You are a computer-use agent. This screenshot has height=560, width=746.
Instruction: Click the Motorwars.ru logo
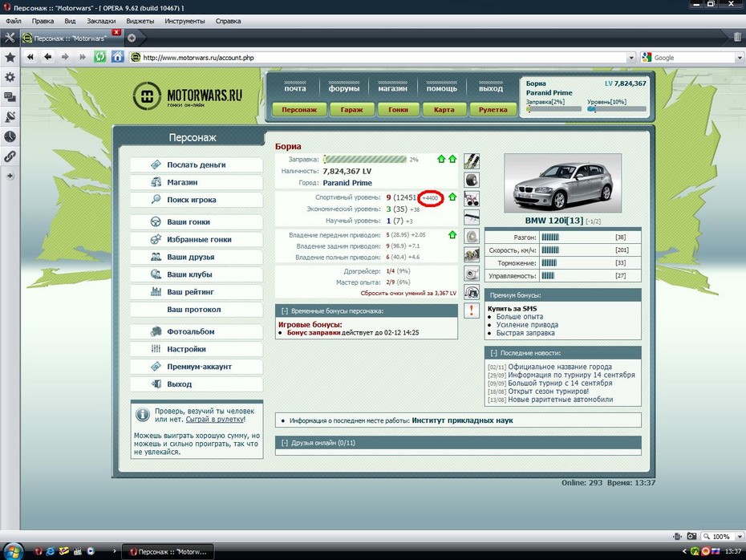[188, 95]
